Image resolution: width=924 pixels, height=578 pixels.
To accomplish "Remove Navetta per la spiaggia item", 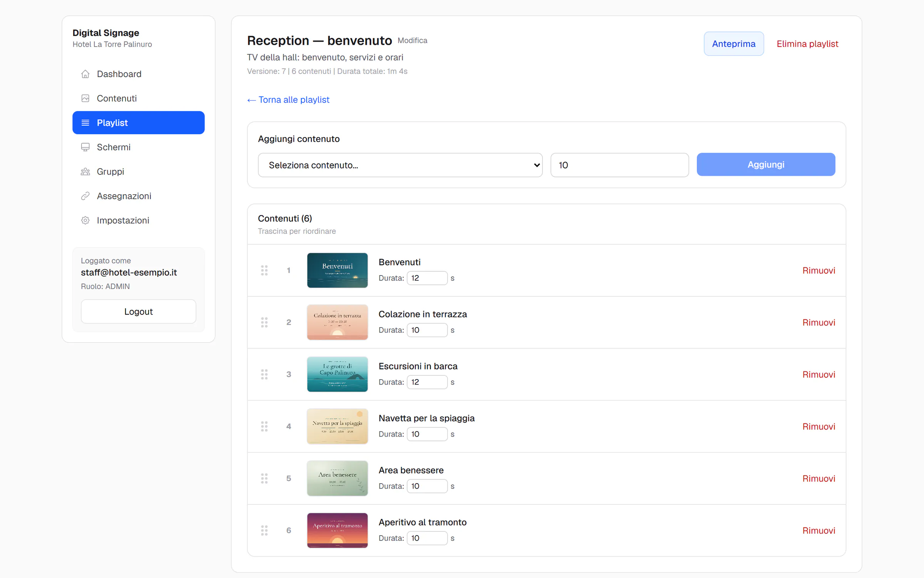I will click(x=819, y=426).
